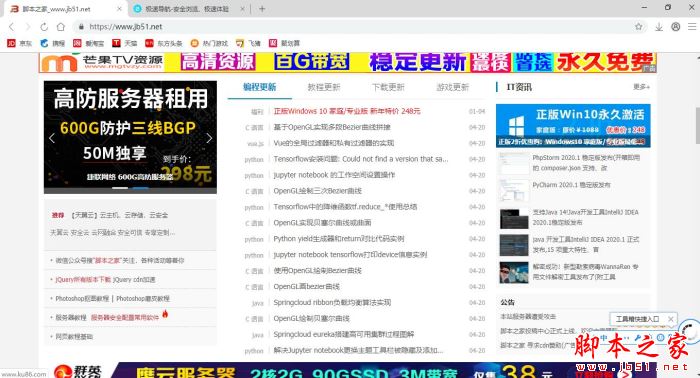Open the browser hamburger menu
The image size is (700, 378).
[692, 27]
